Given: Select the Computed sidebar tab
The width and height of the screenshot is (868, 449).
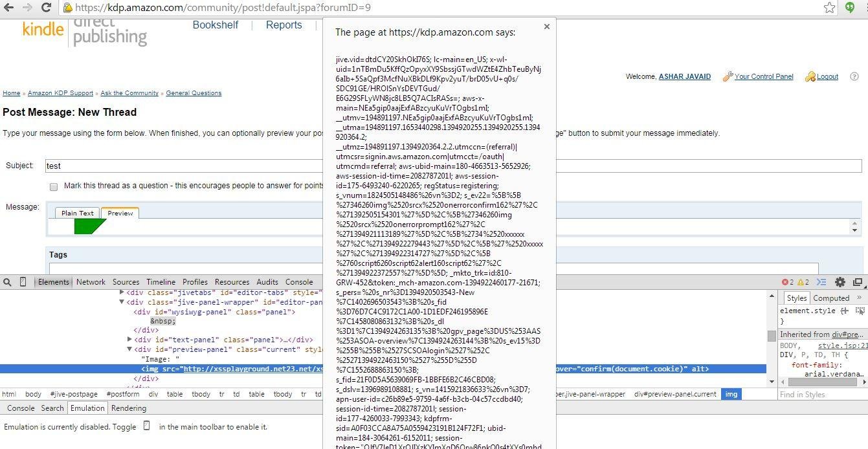Looking at the screenshot, I should (x=831, y=298).
